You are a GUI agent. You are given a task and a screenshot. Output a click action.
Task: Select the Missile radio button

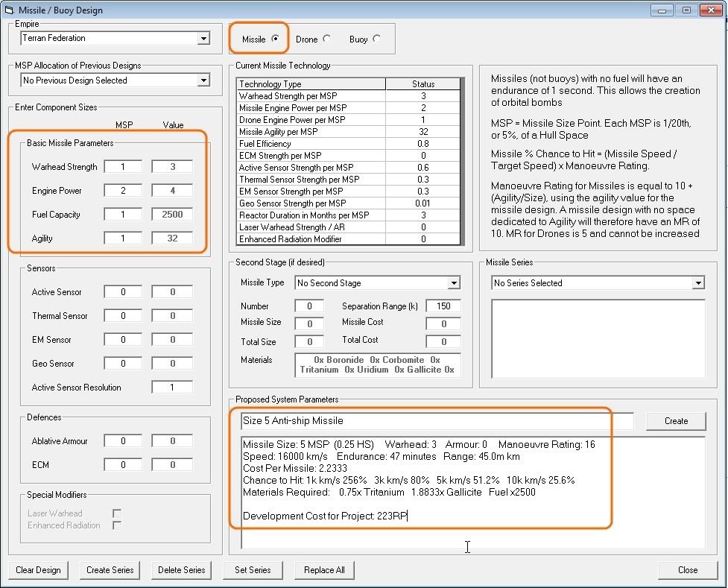(275, 39)
